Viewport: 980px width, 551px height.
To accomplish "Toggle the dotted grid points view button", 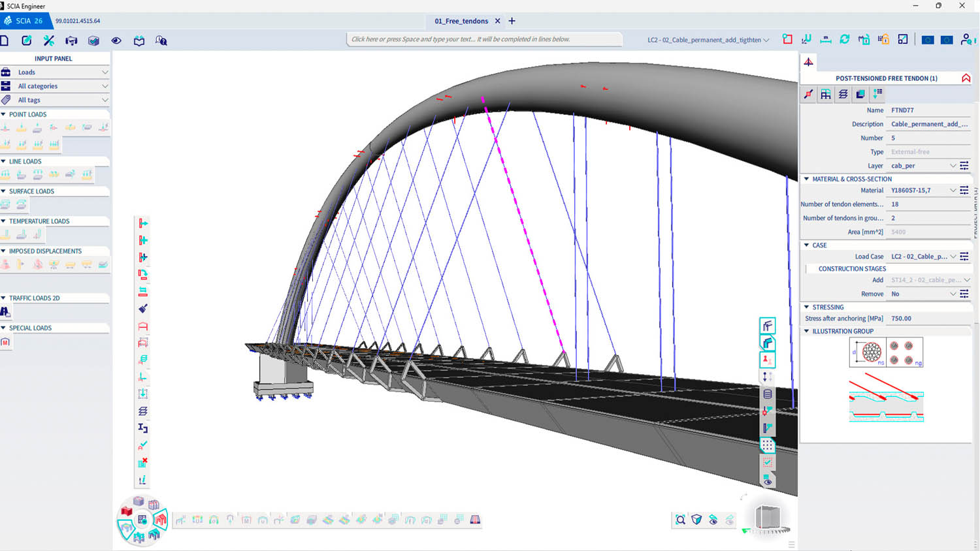I will [768, 445].
